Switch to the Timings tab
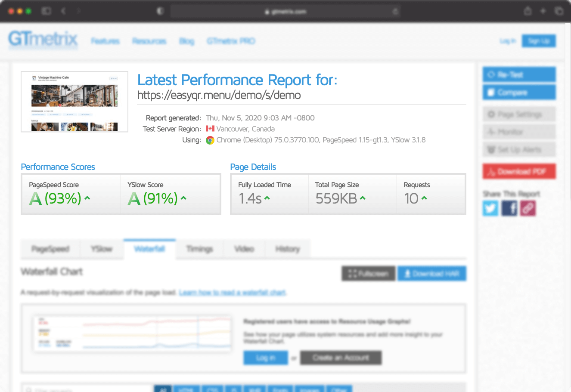The width and height of the screenshot is (571, 392). click(x=199, y=249)
